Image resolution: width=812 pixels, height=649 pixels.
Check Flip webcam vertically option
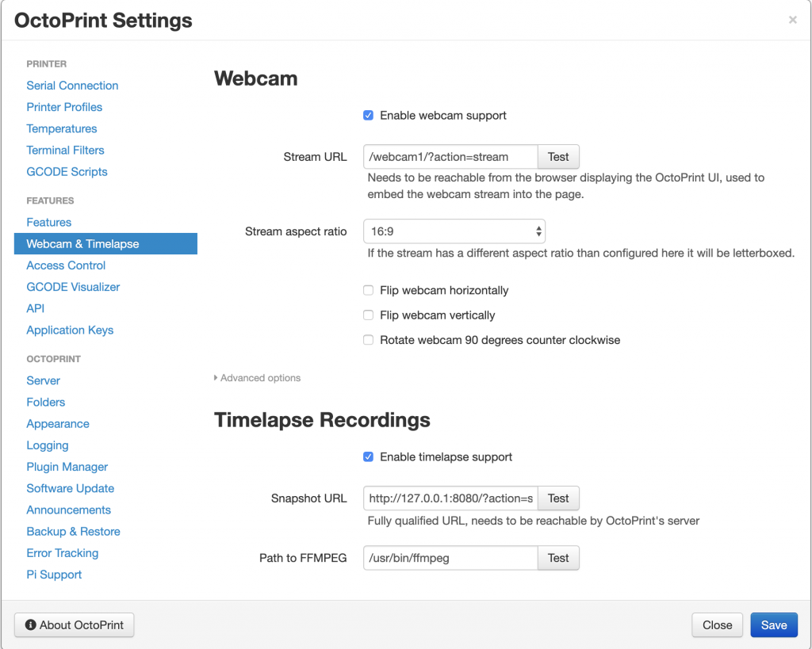[x=368, y=315]
